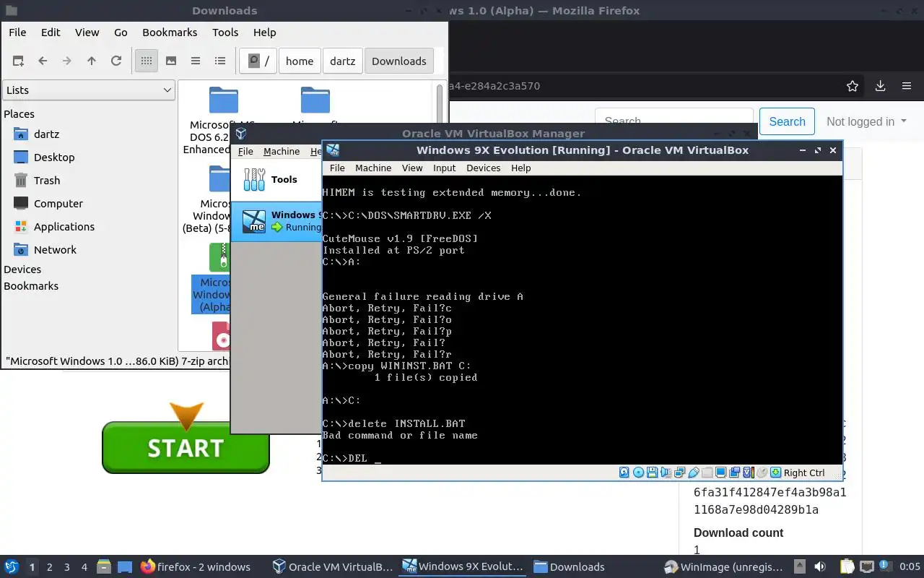This screenshot has width=924, height=578.
Task: Click network indicator in VM status bar
Action: (x=680, y=473)
